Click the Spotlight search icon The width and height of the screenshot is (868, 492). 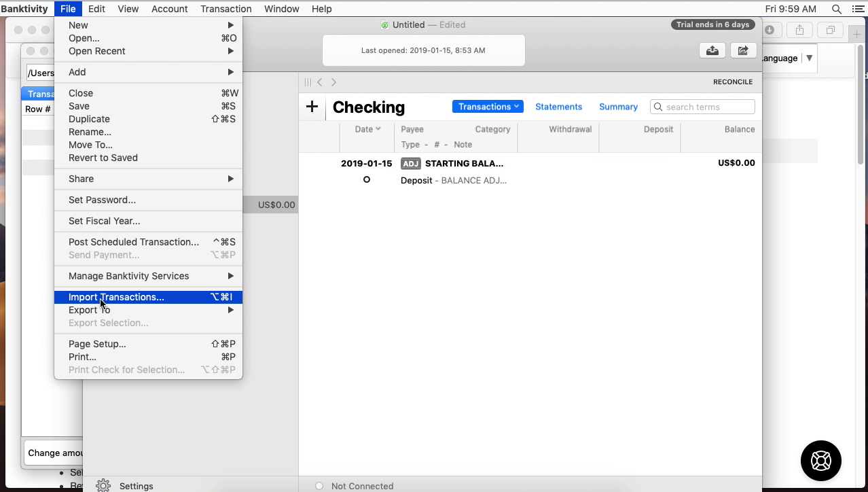pyautogui.click(x=837, y=9)
